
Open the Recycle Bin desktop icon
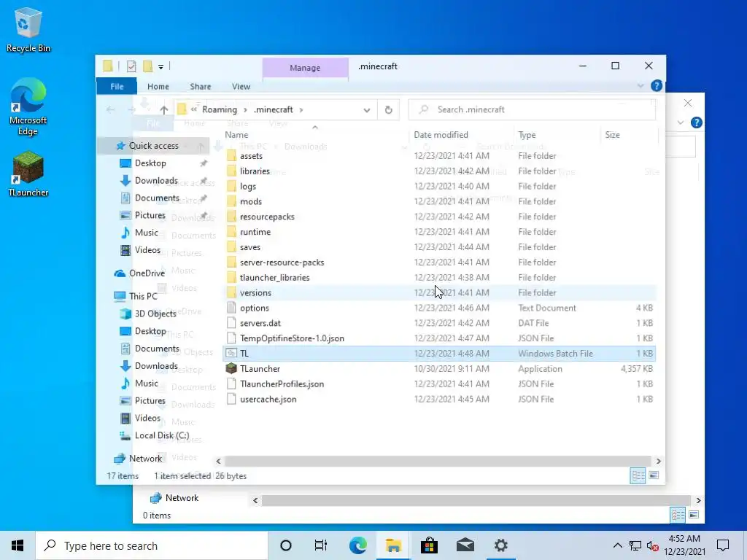click(28, 29)
